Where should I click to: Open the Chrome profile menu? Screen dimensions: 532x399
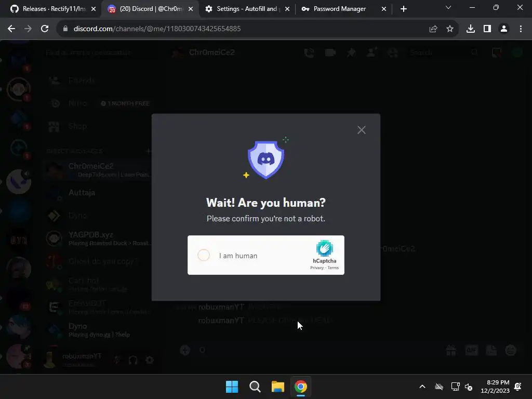coord(504,29)
